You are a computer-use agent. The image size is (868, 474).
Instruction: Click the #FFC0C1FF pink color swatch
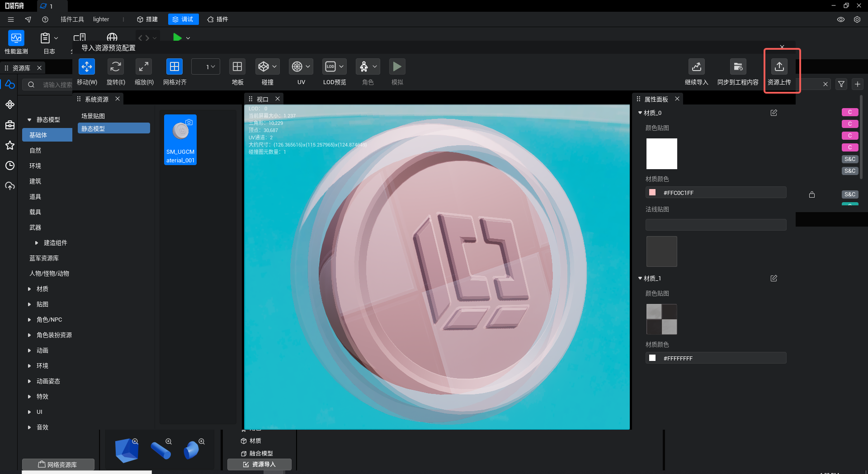[652, 192]
